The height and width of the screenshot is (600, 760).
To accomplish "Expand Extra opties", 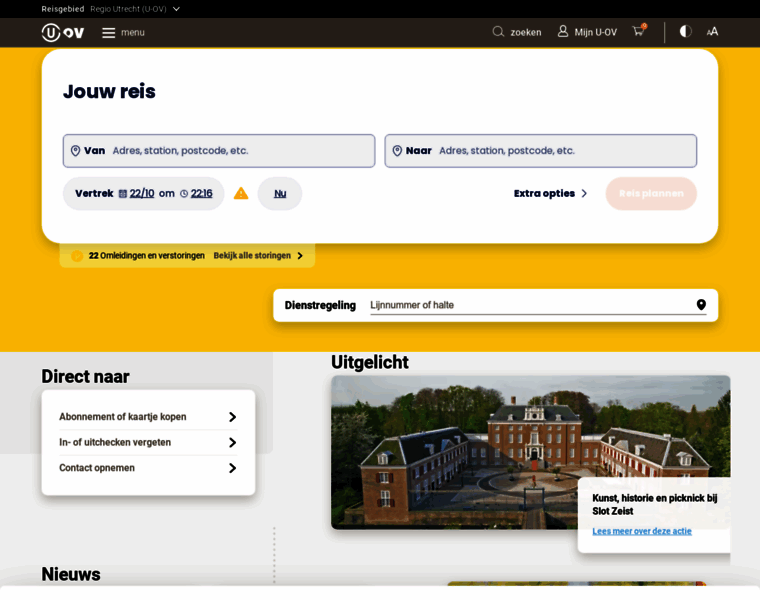I will point(550,194).
